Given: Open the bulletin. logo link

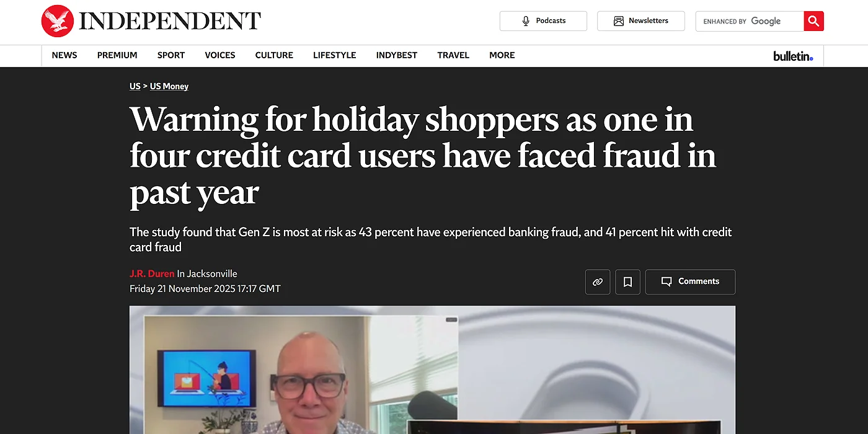Looking at the screenshot, I should coord(793,56).
